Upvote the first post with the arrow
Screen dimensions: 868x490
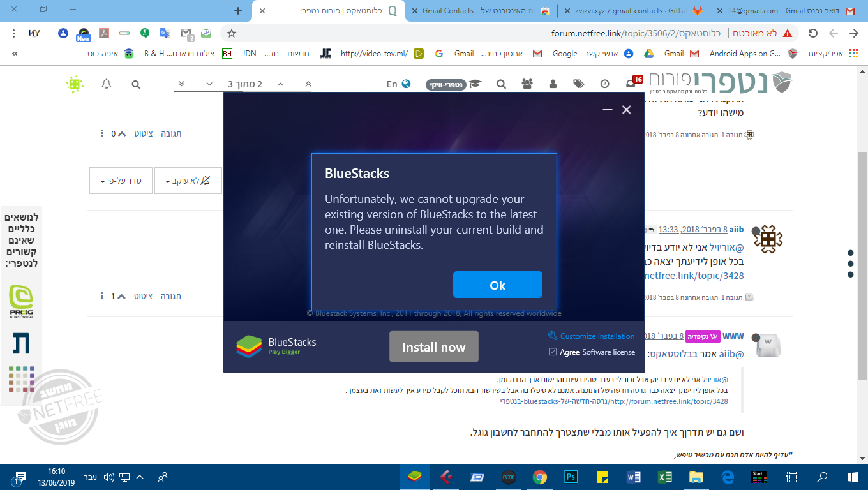tap(122, 134)
